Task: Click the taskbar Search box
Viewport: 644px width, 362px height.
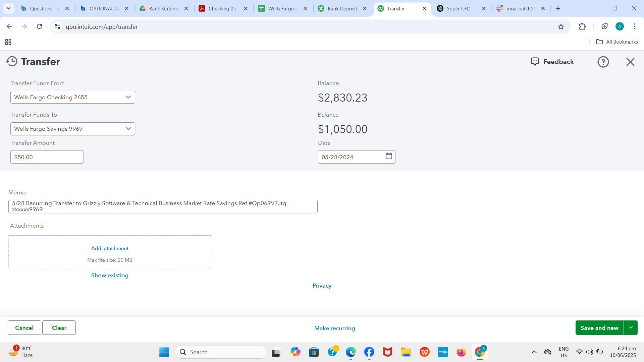Action: [x=221, y=352]
